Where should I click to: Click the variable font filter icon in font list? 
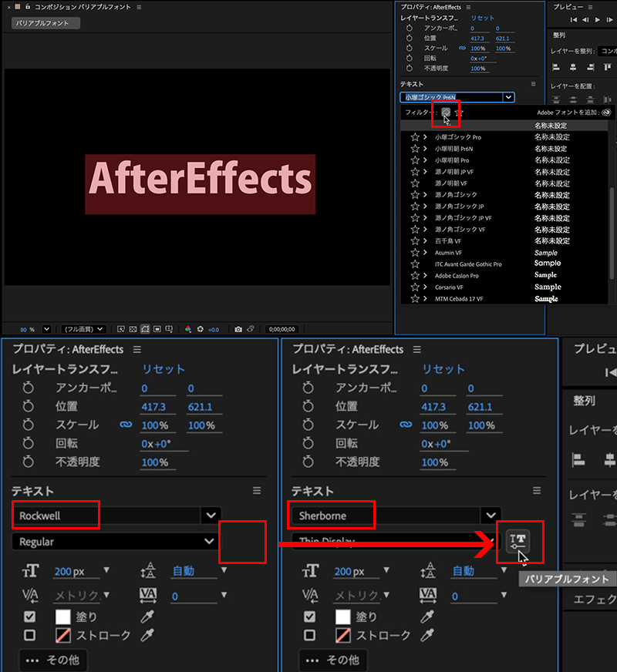(x=447, y=113)
